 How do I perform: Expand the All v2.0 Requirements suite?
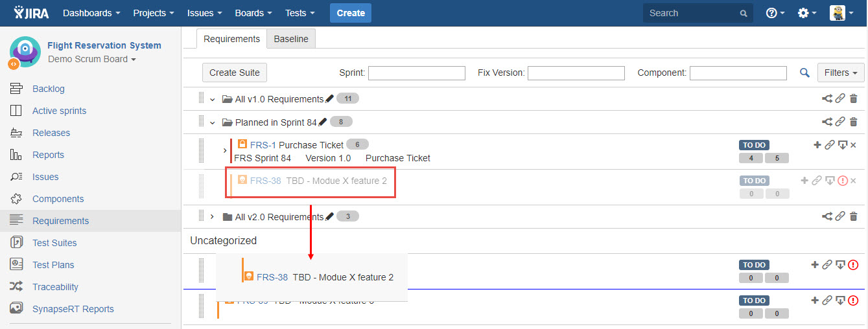(x=212, y=216)
